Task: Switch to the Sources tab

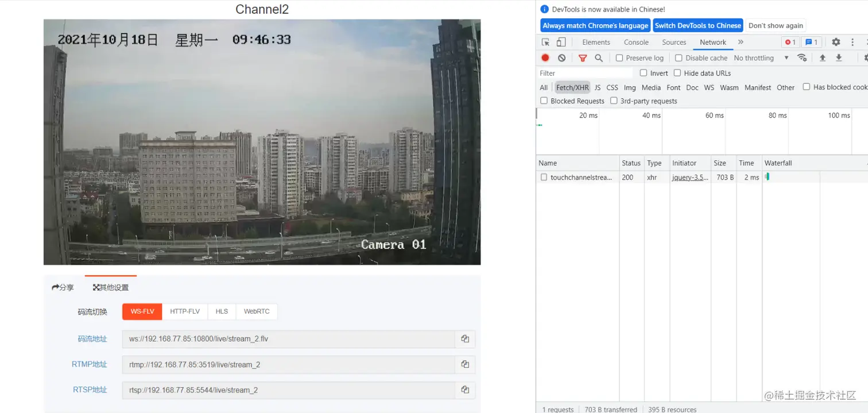Action: coord(674,42)
